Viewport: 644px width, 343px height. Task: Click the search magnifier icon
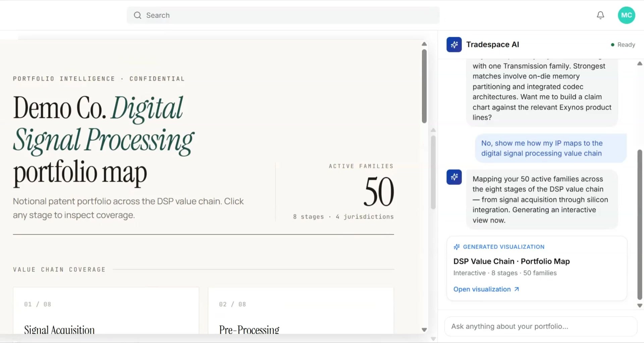pyautogui.click(x=138, y=15)
